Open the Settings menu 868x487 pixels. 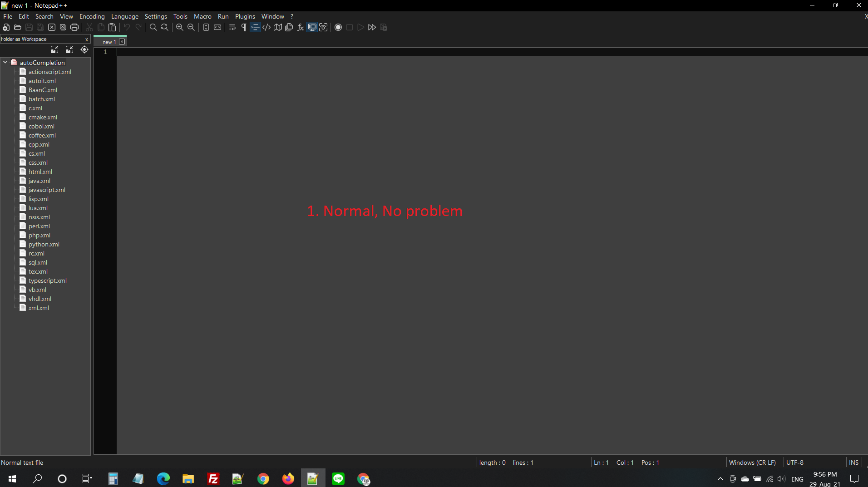coord(156,16)
